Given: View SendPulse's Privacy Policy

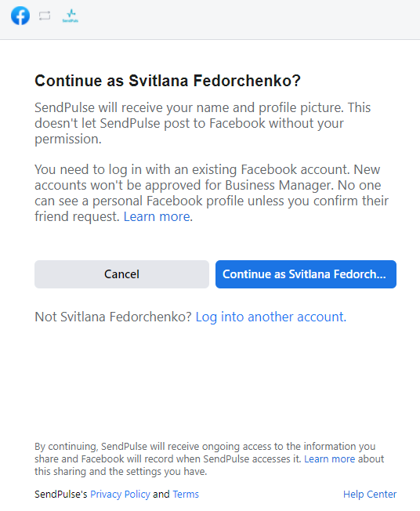Looking at the screenshot, I should click(x=120, y=495).
